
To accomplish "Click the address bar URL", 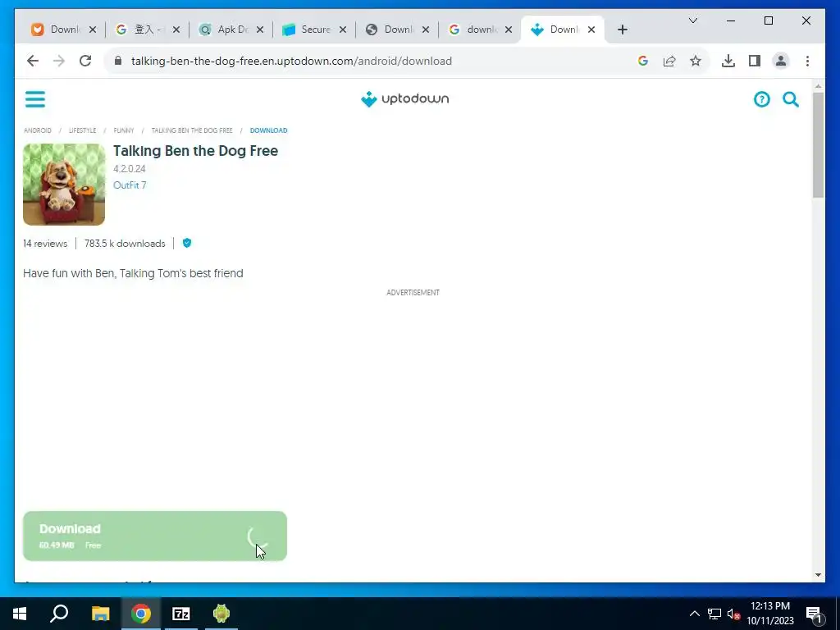I will coord(291,61).
